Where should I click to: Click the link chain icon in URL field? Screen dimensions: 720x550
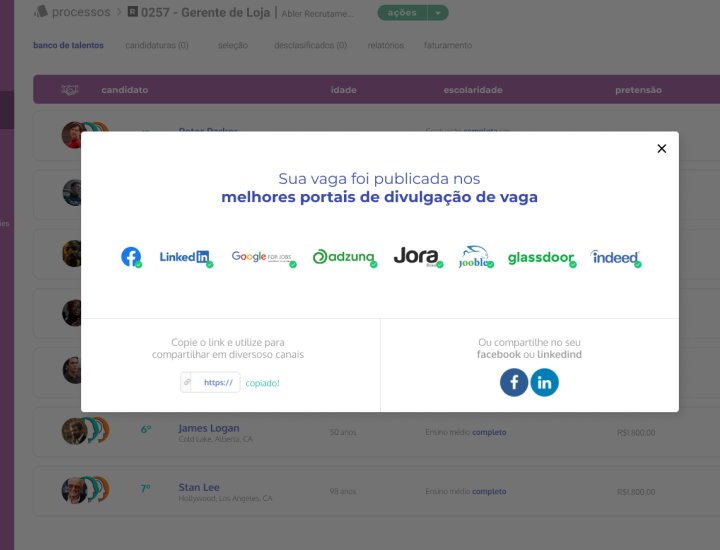[186, 382]
